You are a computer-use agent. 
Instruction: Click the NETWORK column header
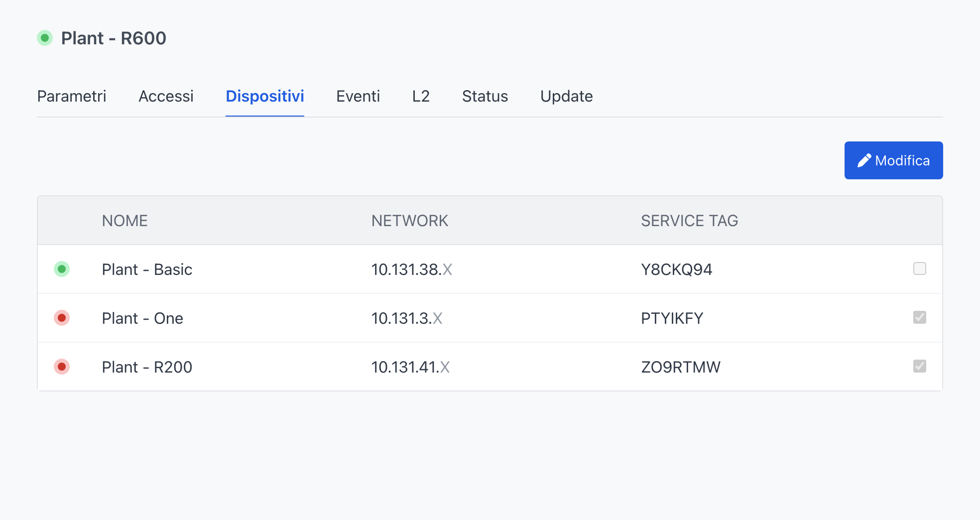coord(410,221)
